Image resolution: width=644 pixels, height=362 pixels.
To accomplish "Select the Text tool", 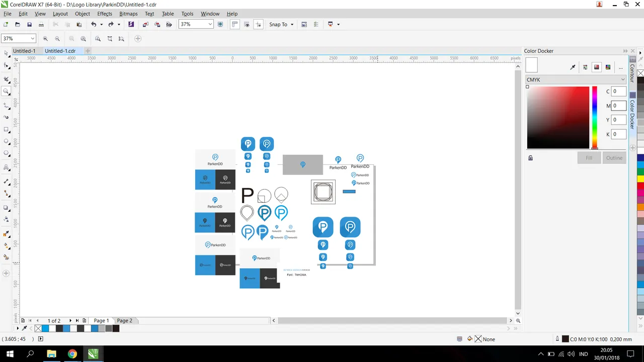I will tap(6, 167).
